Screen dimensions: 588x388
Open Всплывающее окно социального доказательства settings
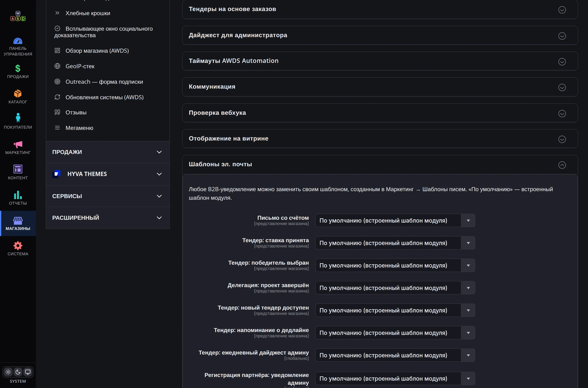coord(108,32)
